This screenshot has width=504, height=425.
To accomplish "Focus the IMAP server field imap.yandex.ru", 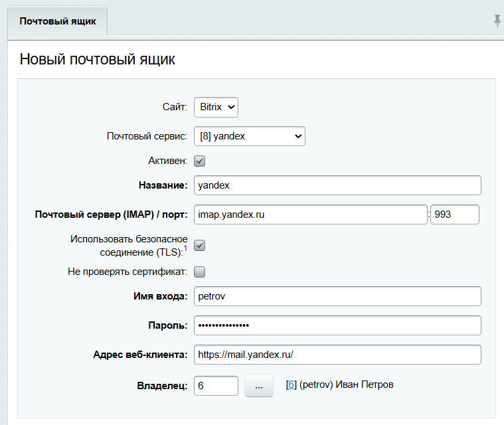I will [311, 214].
